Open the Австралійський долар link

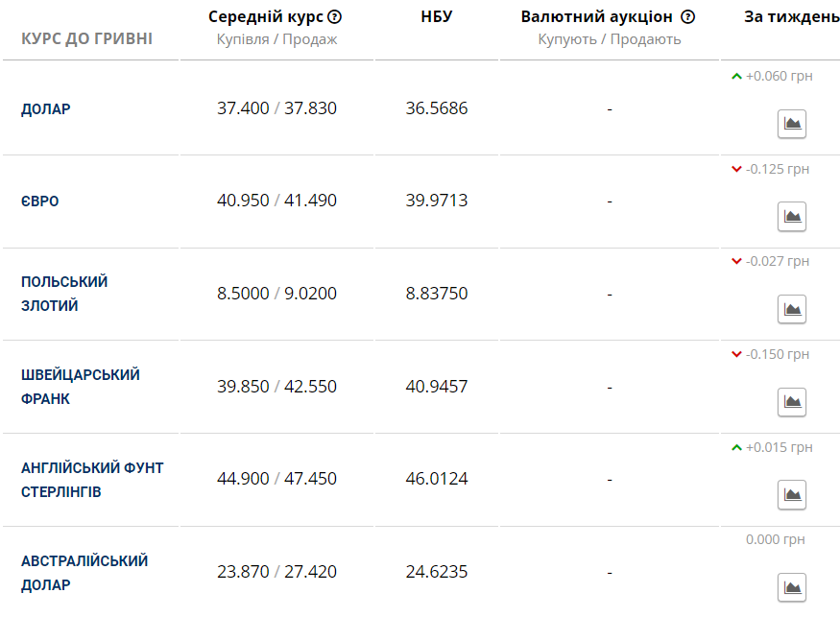(84, 573)
